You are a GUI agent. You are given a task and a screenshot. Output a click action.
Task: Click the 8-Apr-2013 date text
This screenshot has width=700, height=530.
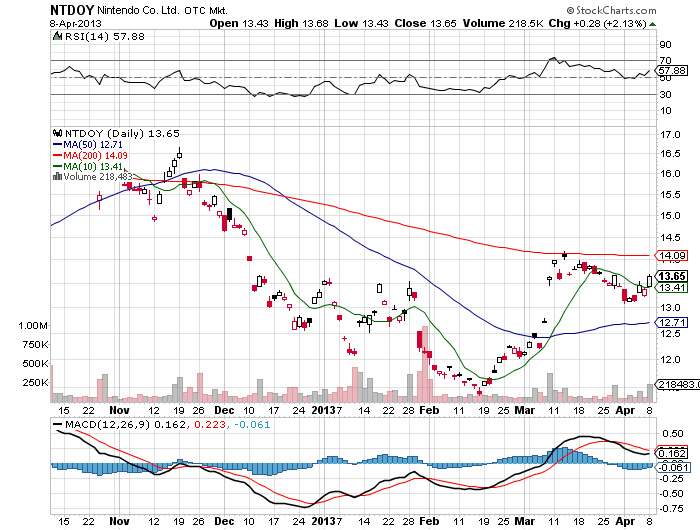(75, 24)
